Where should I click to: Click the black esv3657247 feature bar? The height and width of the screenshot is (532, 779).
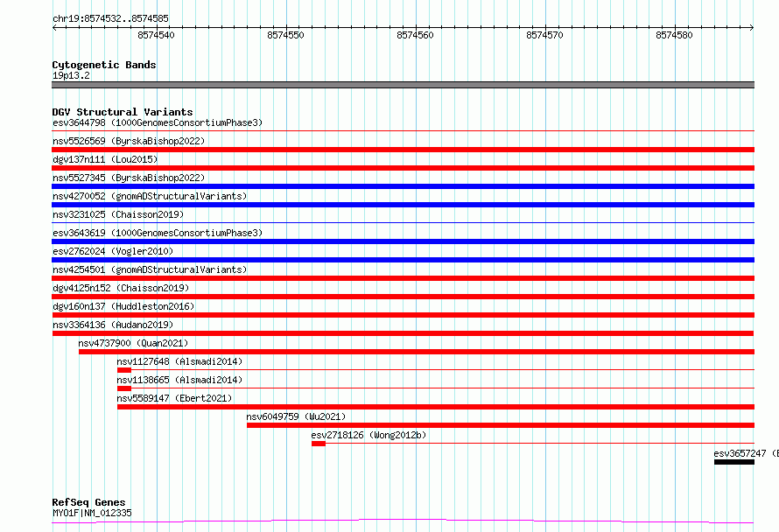pyautogui.click(x=734, y=462)
